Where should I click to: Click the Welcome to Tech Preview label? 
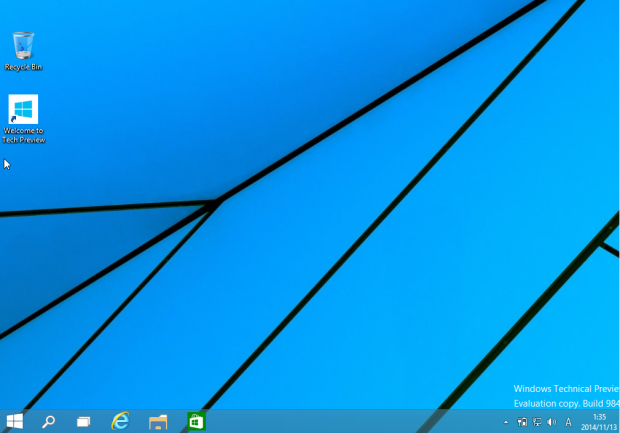(x=24, y=135)
